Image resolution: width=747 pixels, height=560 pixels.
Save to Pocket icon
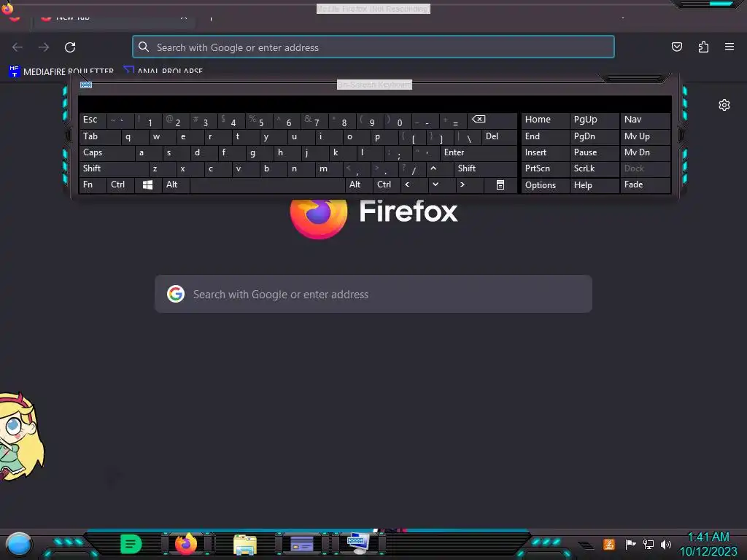coord(676,47)
